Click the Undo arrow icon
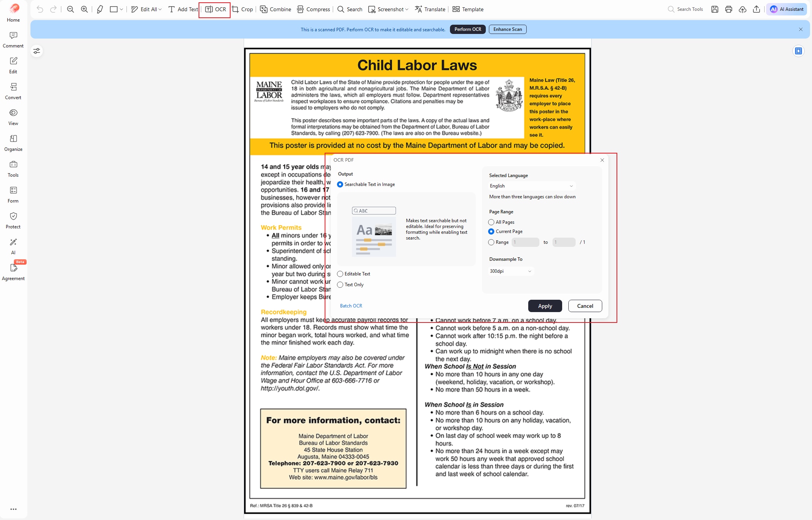This screenshot has height=520, width=812. [x=40, y=9]
